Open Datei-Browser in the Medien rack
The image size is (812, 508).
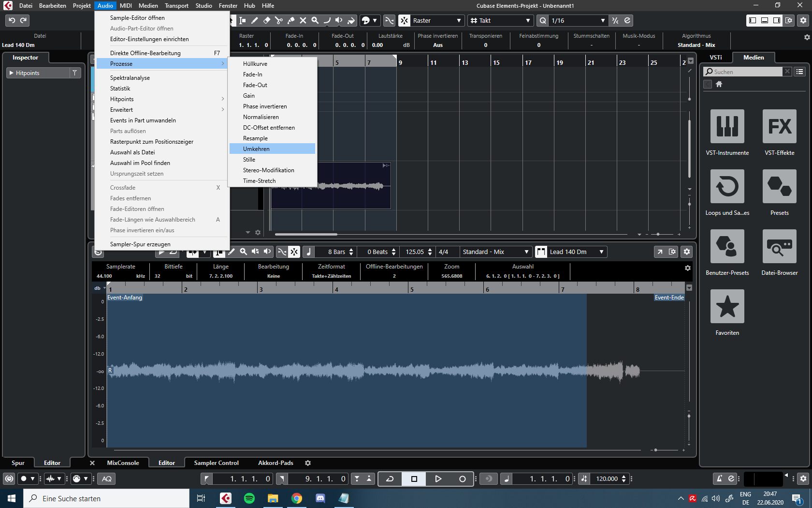(780, 253)
